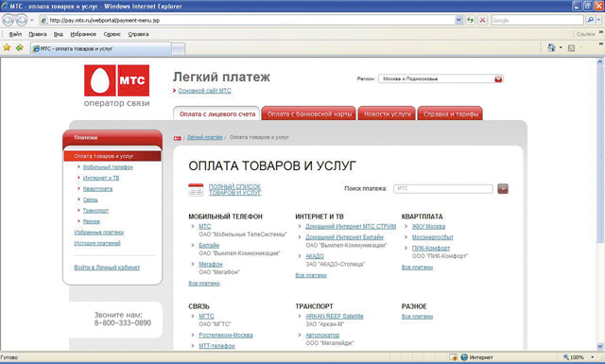Open the recent pages dropdown arrow
Screen dimensions: 605x364
32,20
